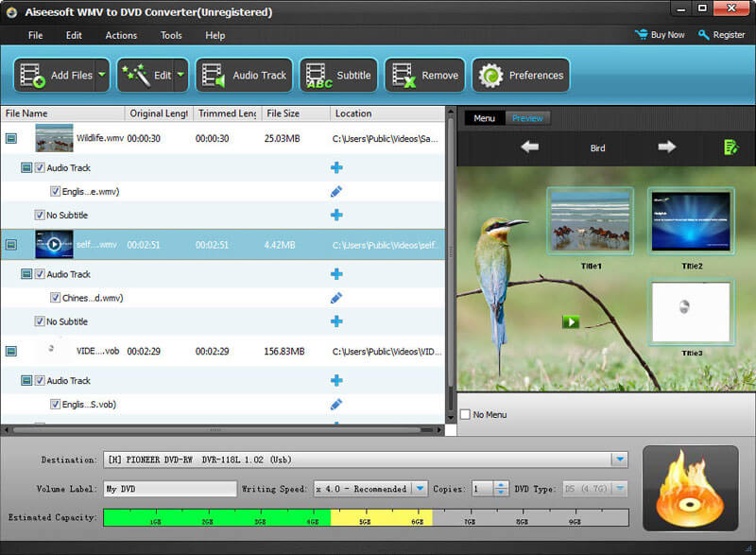The height and width of the screenshot is (555, 756).
Task: Collapse Audio Track under VIDE....vob
Action: click(26, 380)
